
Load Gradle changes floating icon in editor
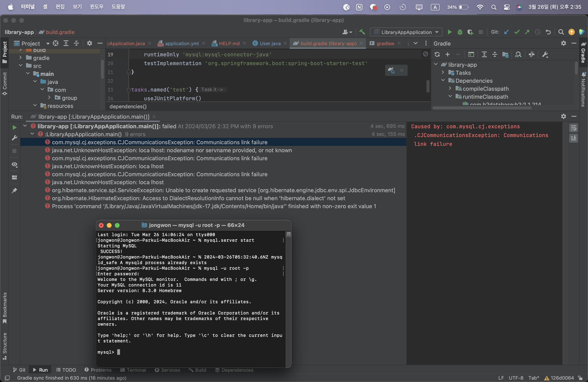pos(391,70)
